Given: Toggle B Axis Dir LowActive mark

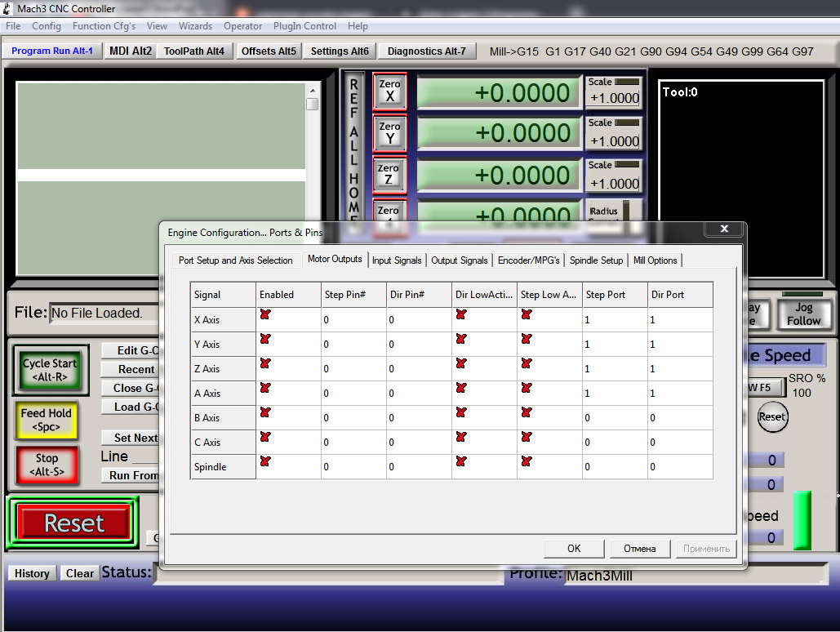Looking at the screenshot, I should pos(461,412).
